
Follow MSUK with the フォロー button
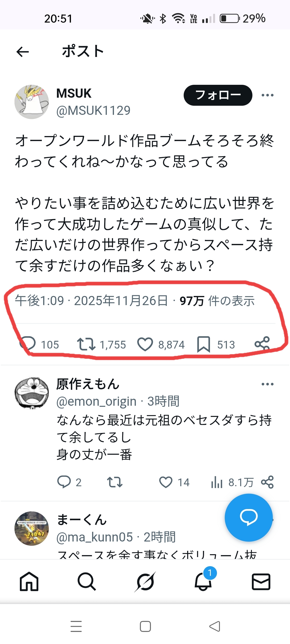(x=218, y=95)
